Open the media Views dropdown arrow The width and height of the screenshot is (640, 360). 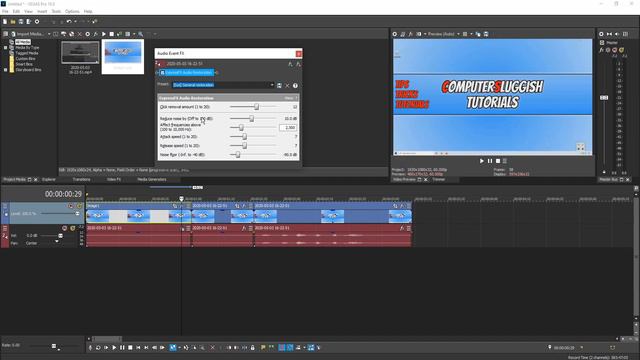point(134,34)
